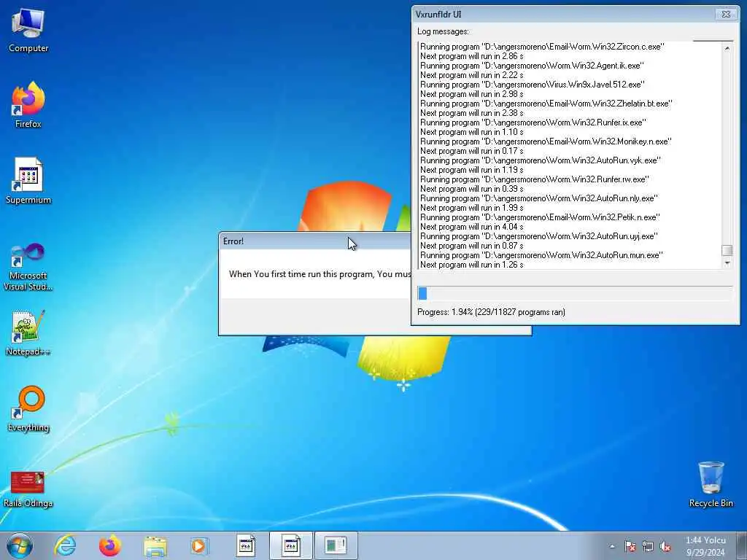Switch to first program window in taskbar

pyautogui.click(x=246, y=545)
